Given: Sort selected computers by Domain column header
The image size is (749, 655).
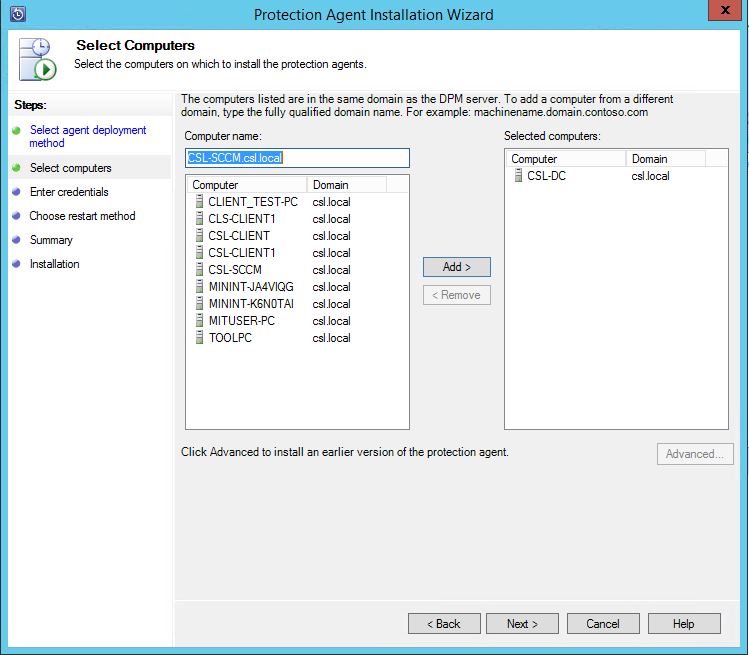Looking at the screenshot, I should (x=665, y=159).
